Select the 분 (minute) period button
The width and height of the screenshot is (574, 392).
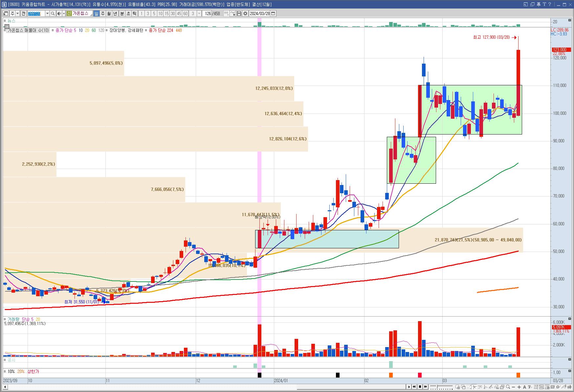(x=122, y=13)
